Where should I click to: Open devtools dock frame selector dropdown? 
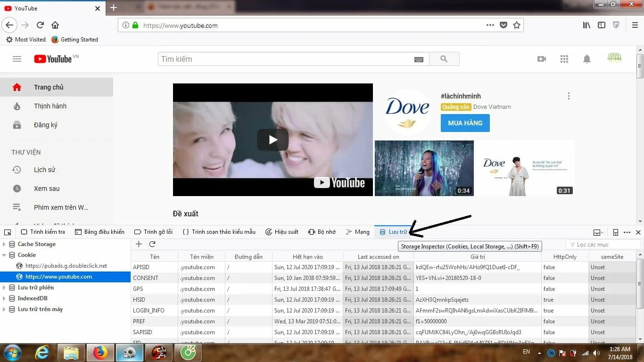click(x=598, y=232)
